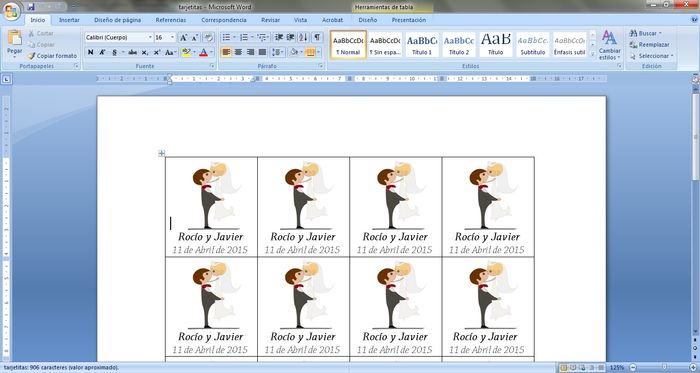Screen dimensions: 700x373
Task: Open the borders dropdown
Action: [319, 52]
